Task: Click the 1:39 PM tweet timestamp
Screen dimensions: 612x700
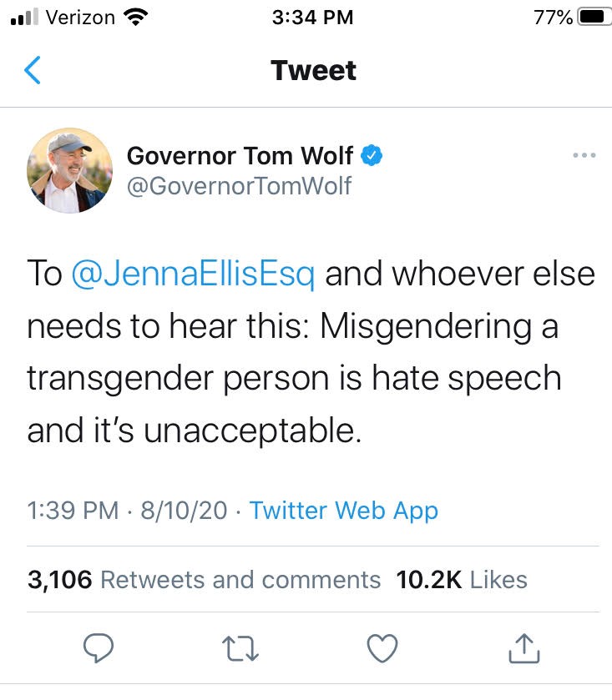Action: (x=73, y=510)
